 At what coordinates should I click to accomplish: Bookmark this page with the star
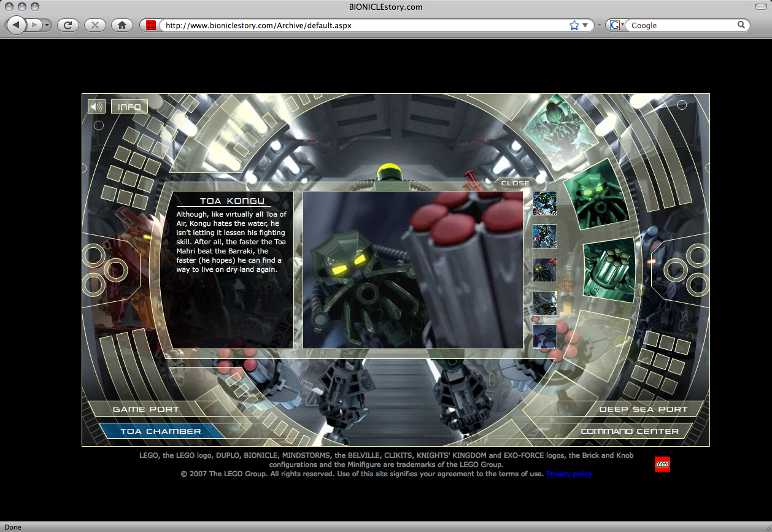574,25
